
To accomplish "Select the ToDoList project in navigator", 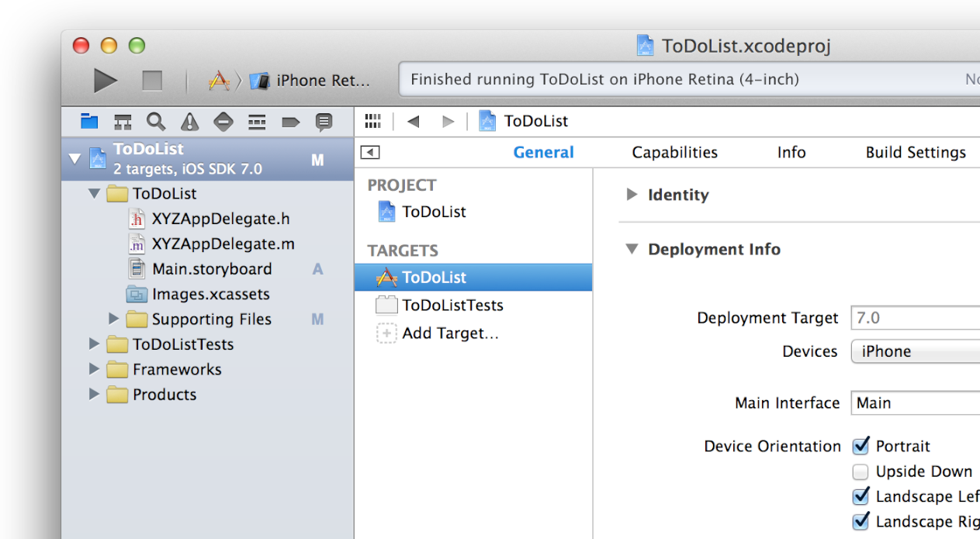I will (x=207, y=159).
